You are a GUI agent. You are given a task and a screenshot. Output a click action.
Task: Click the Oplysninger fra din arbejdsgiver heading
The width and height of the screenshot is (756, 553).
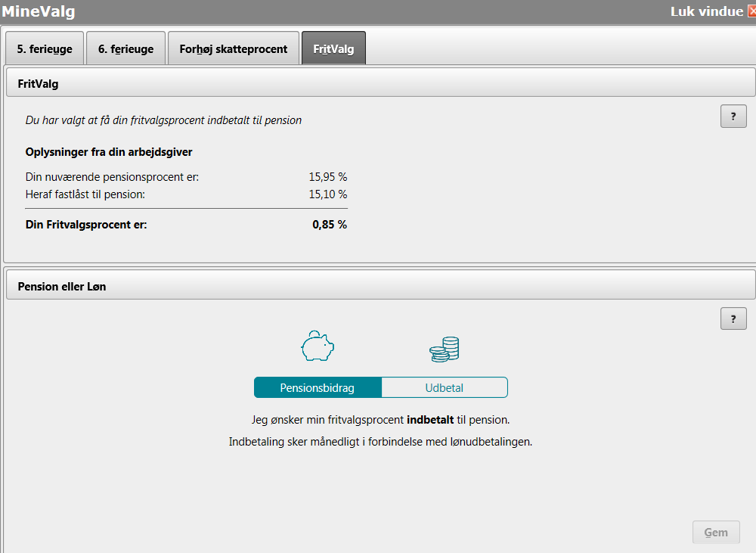coord(109,152)
